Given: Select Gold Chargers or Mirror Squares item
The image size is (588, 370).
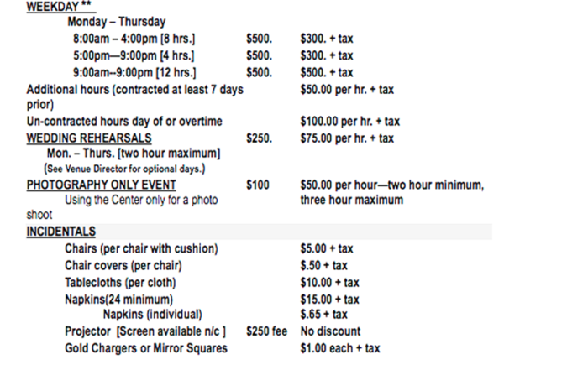Looking at the screenshot, I should (x=146, y=348).
